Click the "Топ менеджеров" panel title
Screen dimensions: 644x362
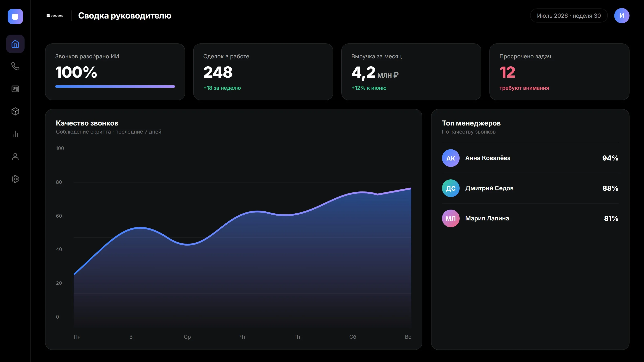(x=471, y=123)
